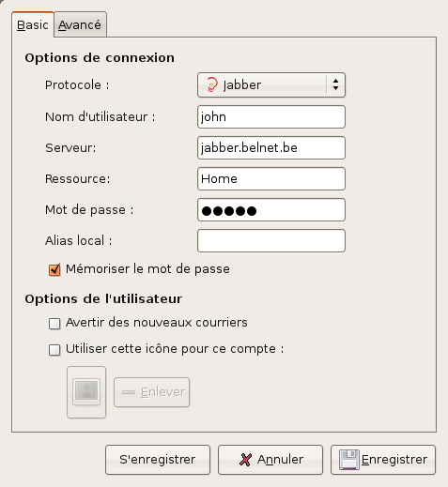Click the Jabber lightbulb protocol icon

click(212, 84)
